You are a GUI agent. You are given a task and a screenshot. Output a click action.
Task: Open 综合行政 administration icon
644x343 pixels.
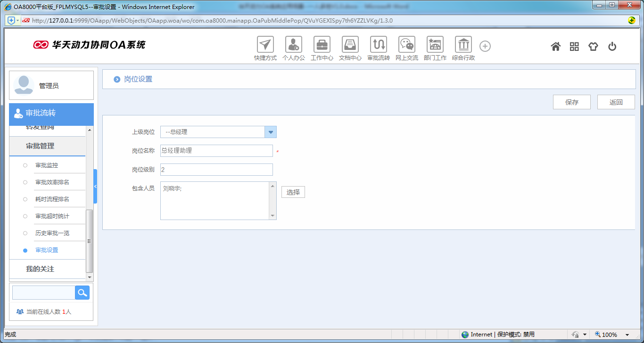(463, 45)
